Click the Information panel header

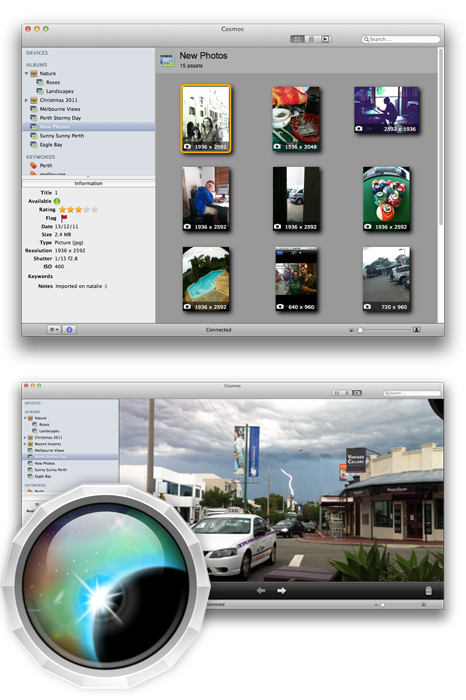[88, 183]
